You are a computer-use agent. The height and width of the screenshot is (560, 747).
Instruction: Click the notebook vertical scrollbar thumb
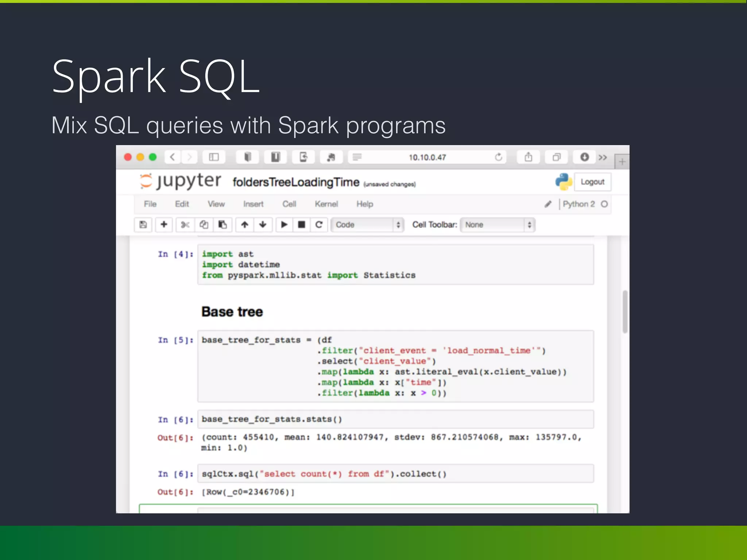tap(625, 312)
